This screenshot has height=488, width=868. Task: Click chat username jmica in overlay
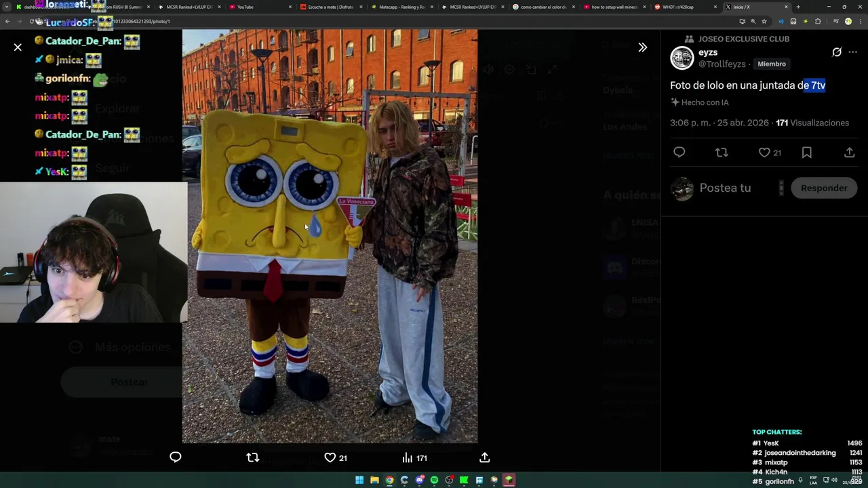(69, 60)
